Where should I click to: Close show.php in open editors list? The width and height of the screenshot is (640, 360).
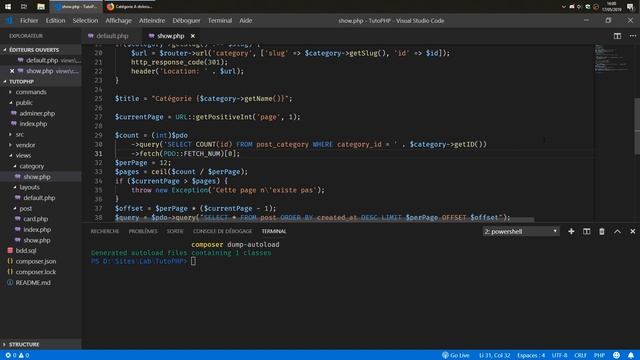pyautogui.click(x=12, y=71)
